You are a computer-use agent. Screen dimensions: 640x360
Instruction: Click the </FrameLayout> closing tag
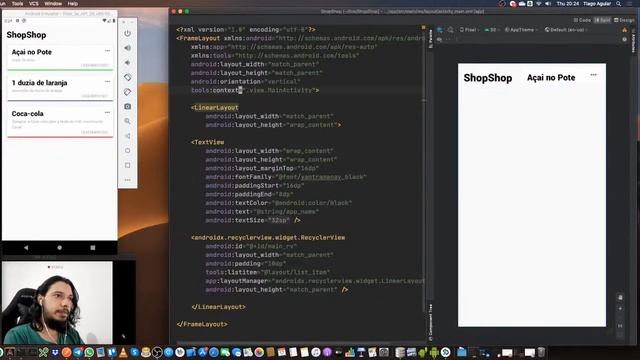(x=202, y=324)
